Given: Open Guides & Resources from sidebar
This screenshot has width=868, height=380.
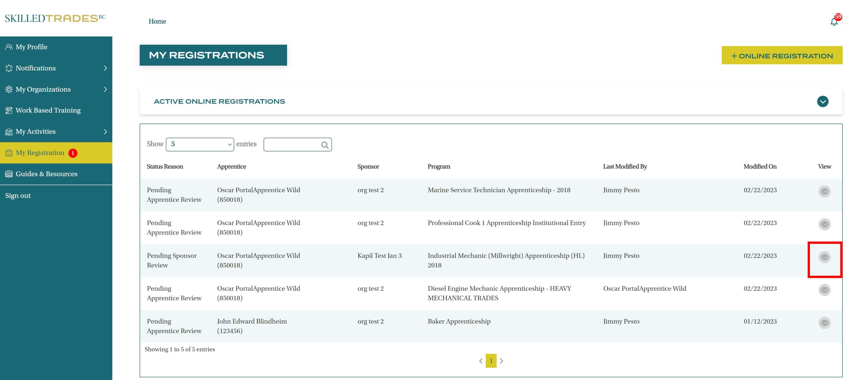Looking at the screenshot, I should [46, 174].
